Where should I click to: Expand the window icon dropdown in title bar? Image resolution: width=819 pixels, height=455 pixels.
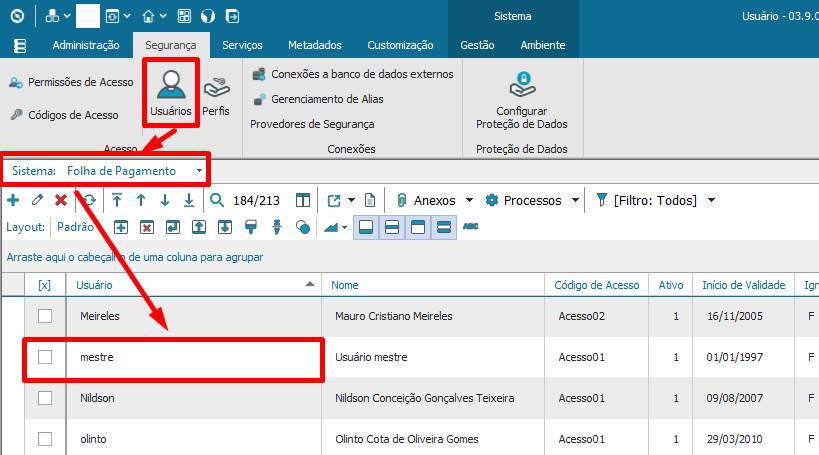pos(127,16)
